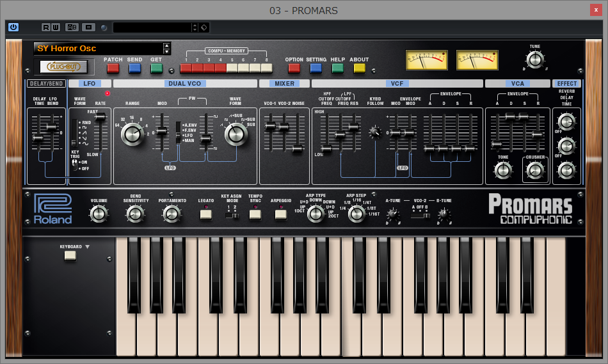608x364 pixels.
Task: Select the VCA section tab
Action: (x=517, y=83)
